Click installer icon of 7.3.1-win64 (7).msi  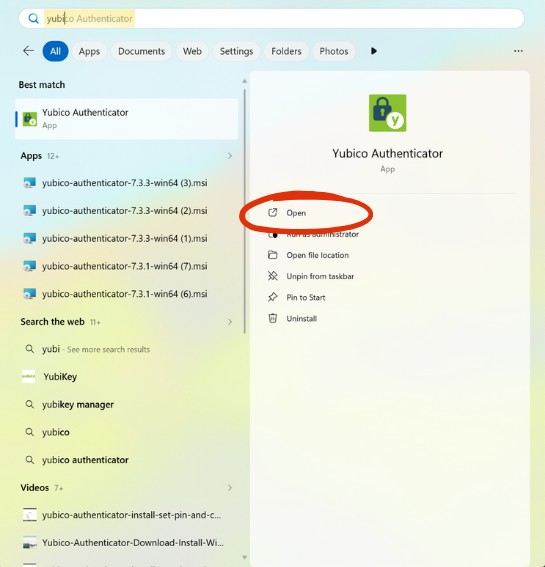29,266
